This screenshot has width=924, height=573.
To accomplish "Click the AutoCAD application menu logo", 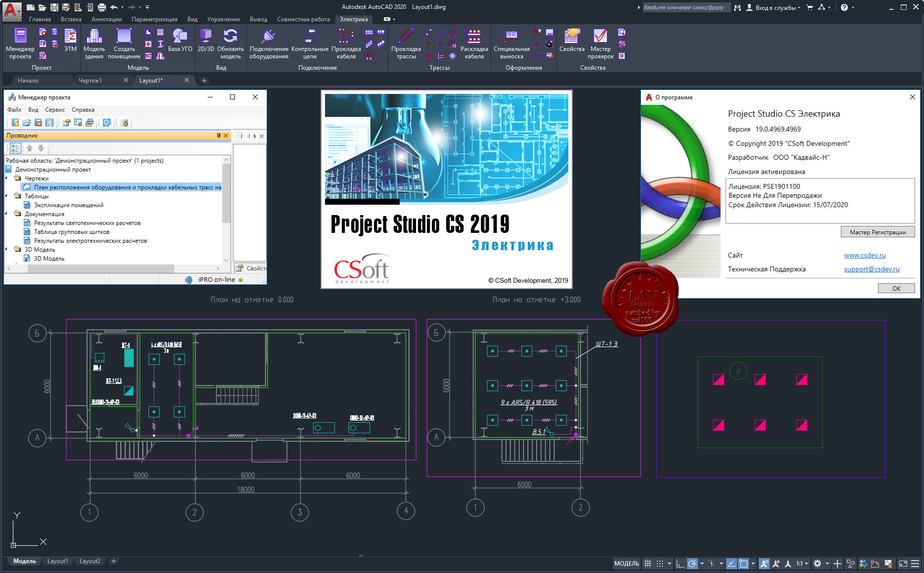I will pyautogui.click(x=12, y=11).
